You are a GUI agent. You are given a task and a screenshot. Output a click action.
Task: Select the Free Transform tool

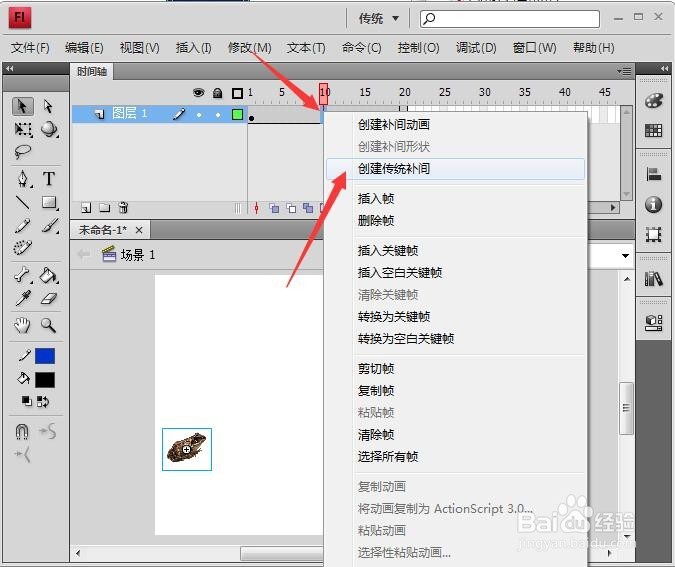click(22, 129)
